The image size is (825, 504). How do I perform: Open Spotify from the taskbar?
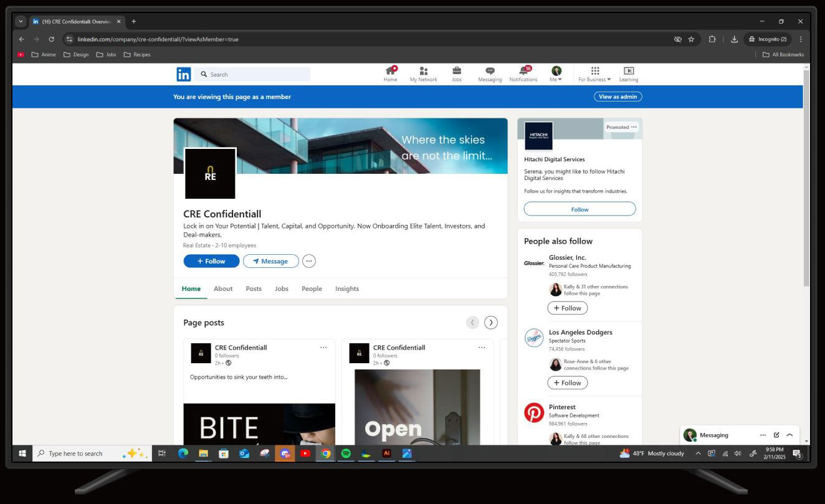pyautogui.click(x=346, y=454)
